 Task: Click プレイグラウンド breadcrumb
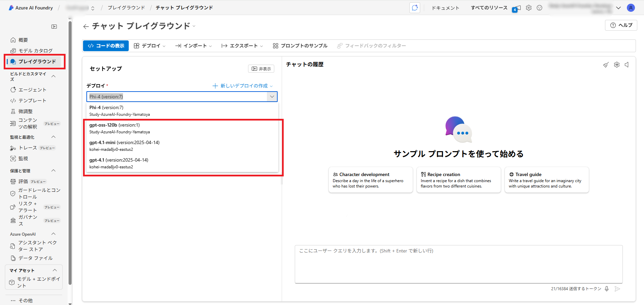[x=126, y=8]
